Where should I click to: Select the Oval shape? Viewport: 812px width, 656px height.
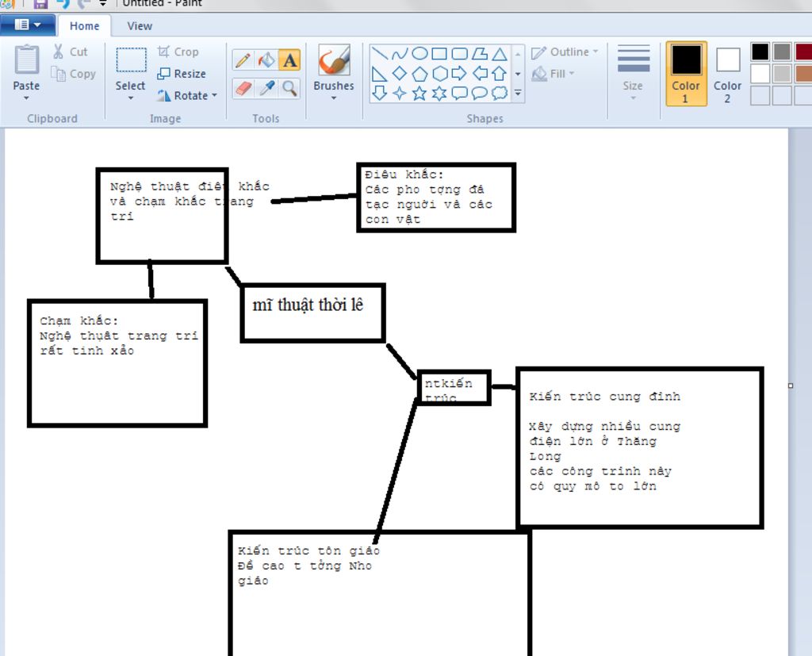(x=419, y=53)
